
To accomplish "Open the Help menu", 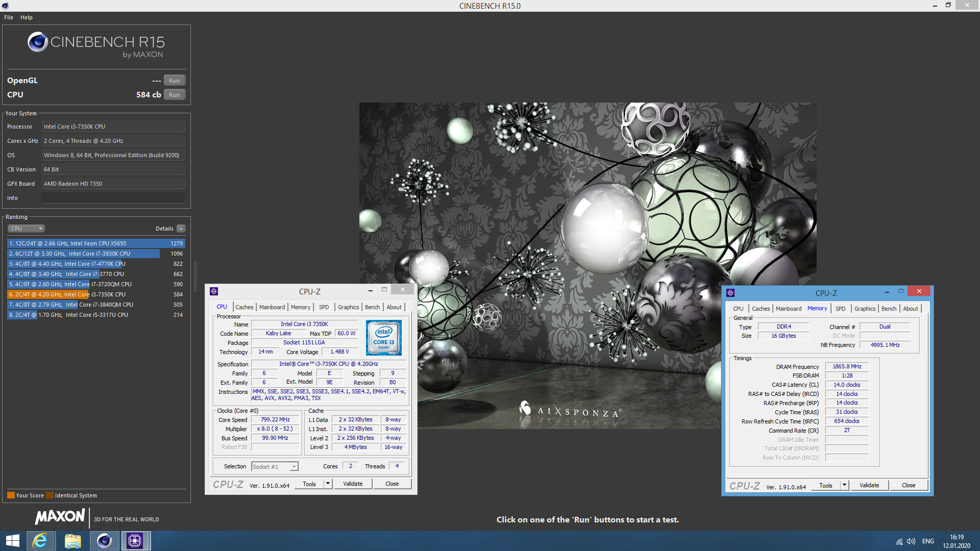I will [x=27, y=17].
